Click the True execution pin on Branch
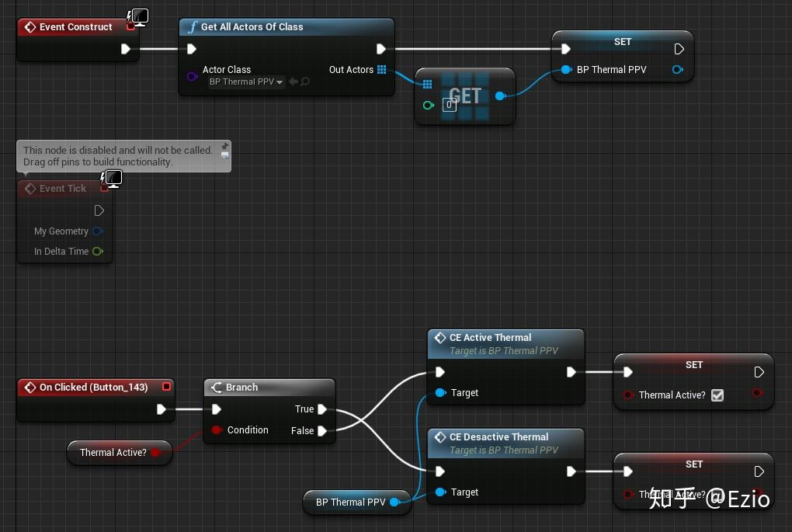This screenshot has width=792, height=532. [x=321, y=409]
